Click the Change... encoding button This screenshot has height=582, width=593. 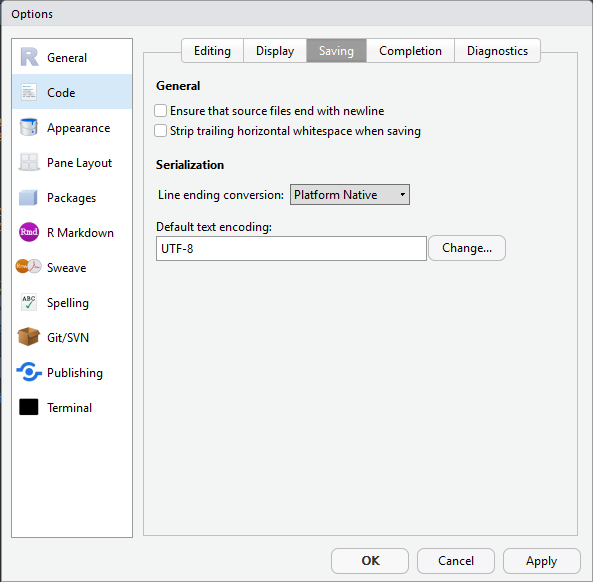click(x=467, y=248)
